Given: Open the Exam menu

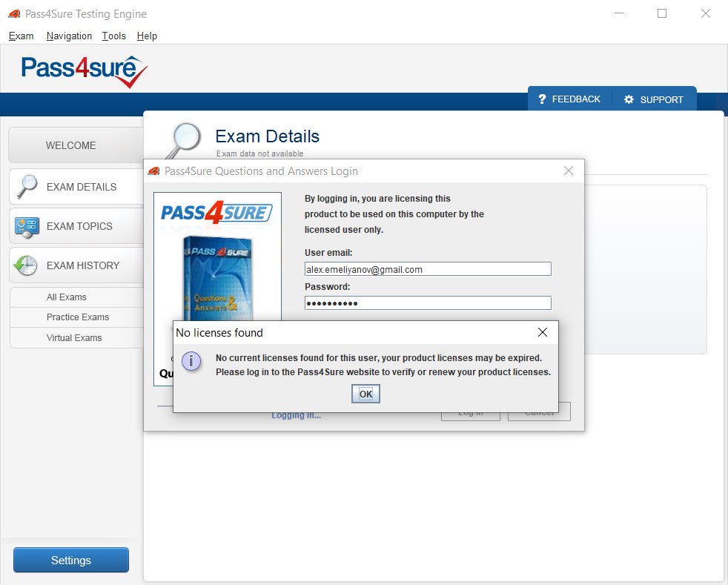Looking at the screenshot, I should click(21, 36).
